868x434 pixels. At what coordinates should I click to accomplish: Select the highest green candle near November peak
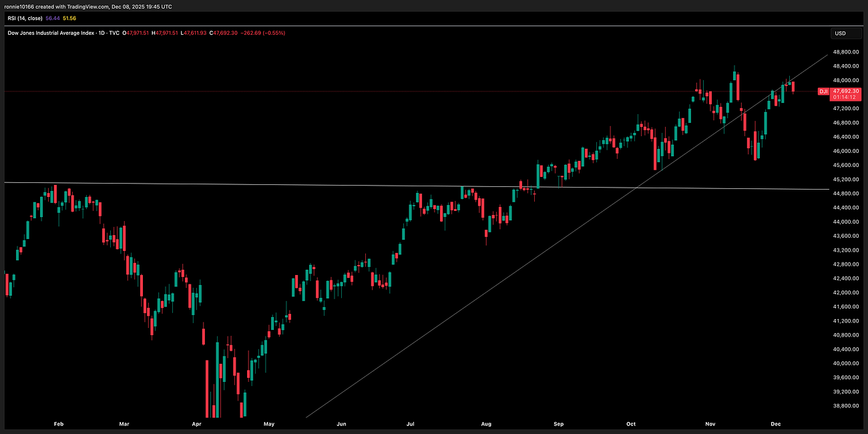coord(734,77)
